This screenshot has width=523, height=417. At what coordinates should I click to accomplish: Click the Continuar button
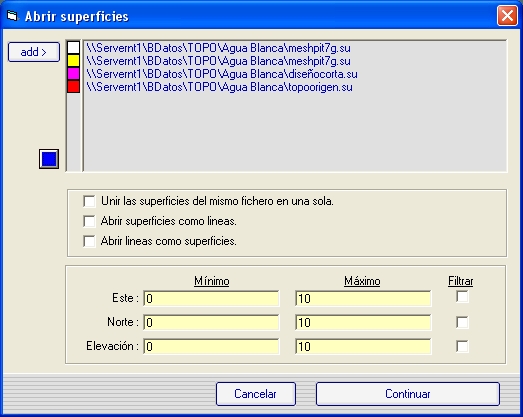[x=408, y=394]
